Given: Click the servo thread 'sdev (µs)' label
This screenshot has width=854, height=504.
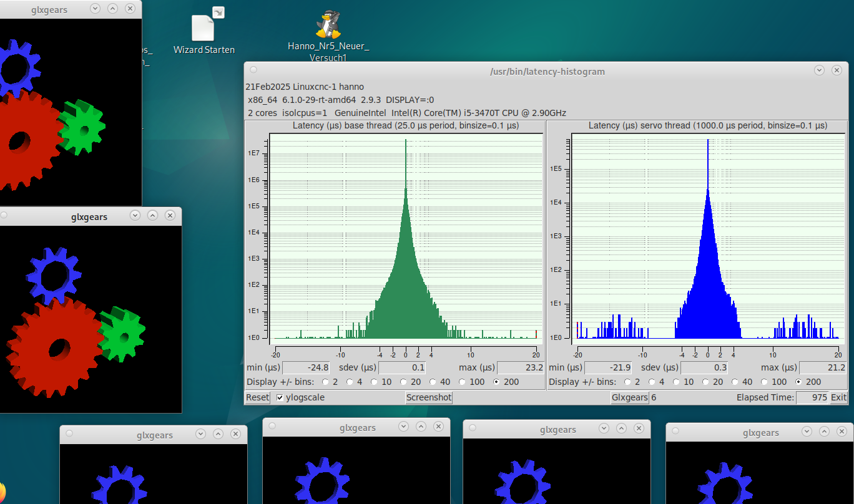Looking at the screenshot, I should (660, 368).
